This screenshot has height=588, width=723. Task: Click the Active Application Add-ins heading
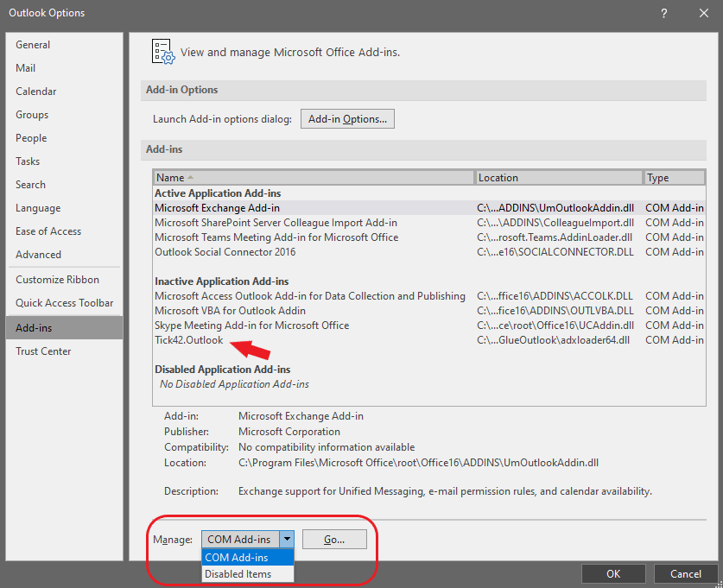[218, 193]
